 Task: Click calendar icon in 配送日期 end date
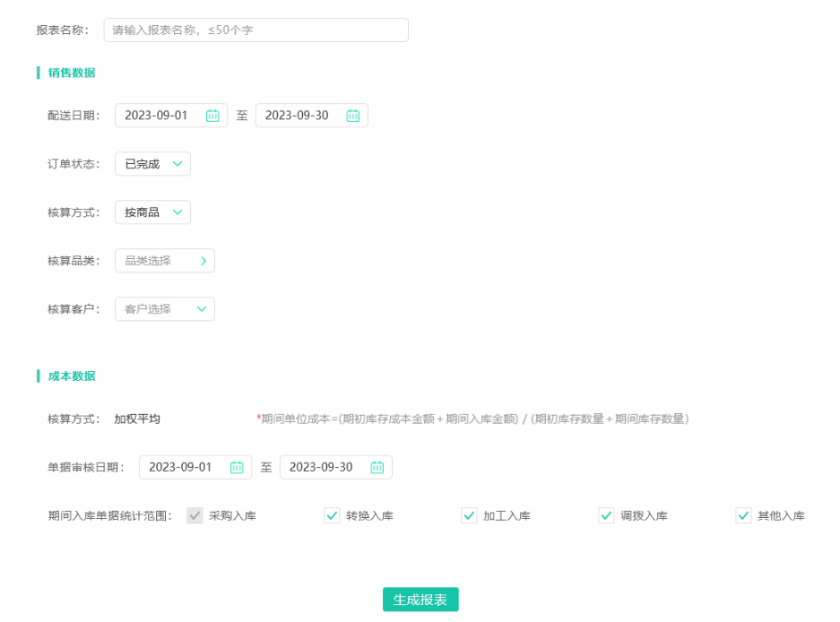(353, 116)
